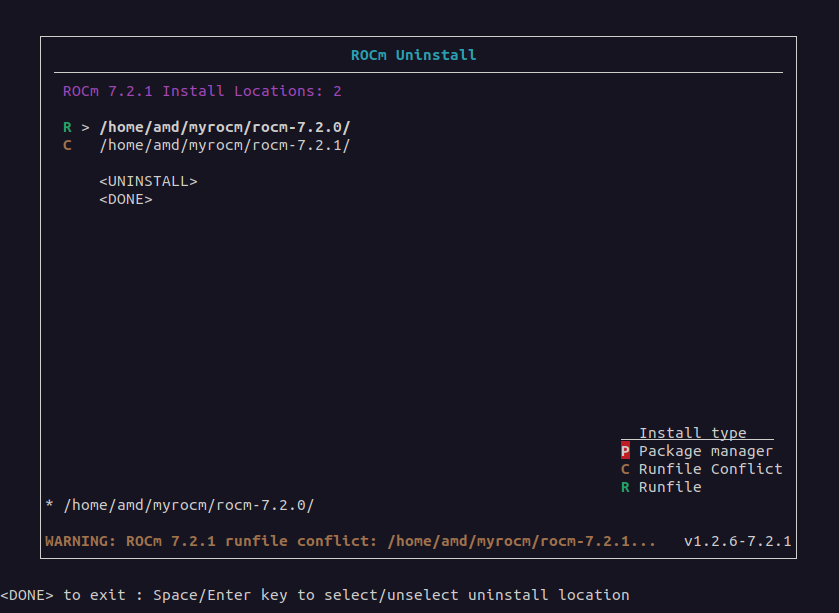Click the 'Runfile' legend label text
Image resolution: width=839 pixels, height=613 pixels.
[x=670, y=487]
